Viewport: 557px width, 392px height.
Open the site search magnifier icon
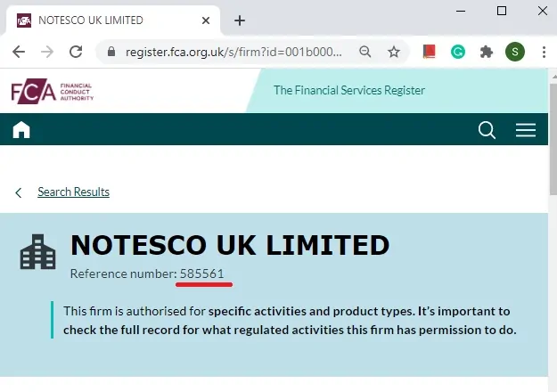487,130
